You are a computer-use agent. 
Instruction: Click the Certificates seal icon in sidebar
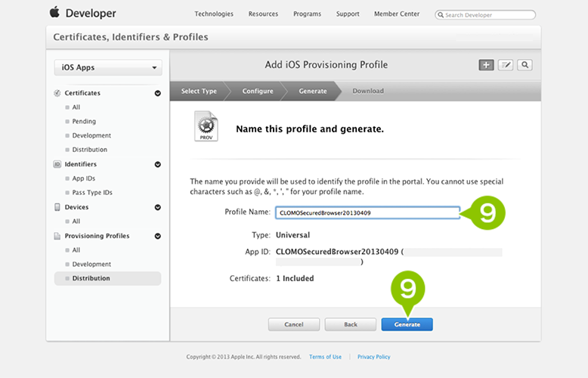coord(57,93)
